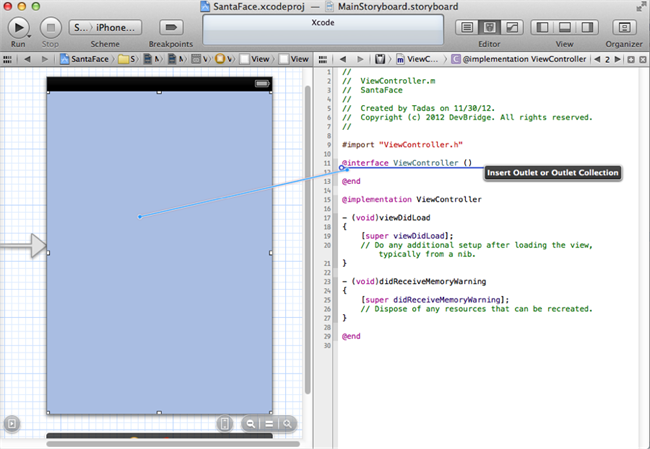650x449 pixels.
Task: Click the storyboard horizontal scrollbar
Action: [x=173, y=444]
